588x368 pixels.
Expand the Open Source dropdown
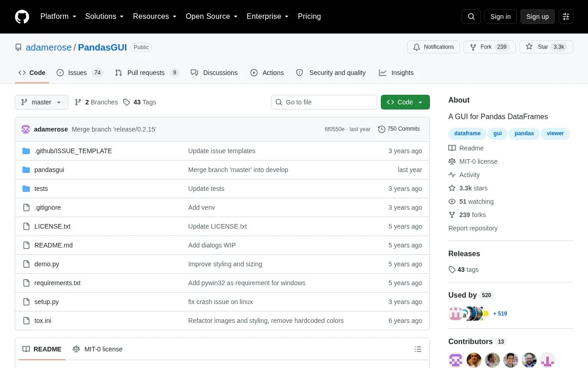[x=211, y=17]
